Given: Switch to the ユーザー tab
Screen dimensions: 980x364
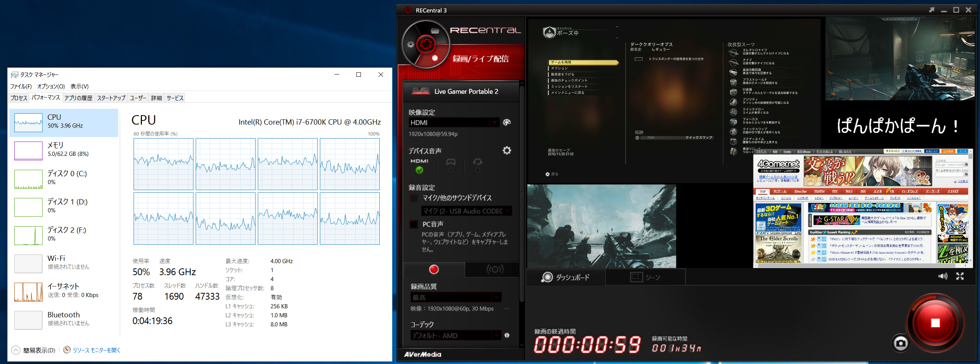Looking at the screenshot, I should pos(138,98).
